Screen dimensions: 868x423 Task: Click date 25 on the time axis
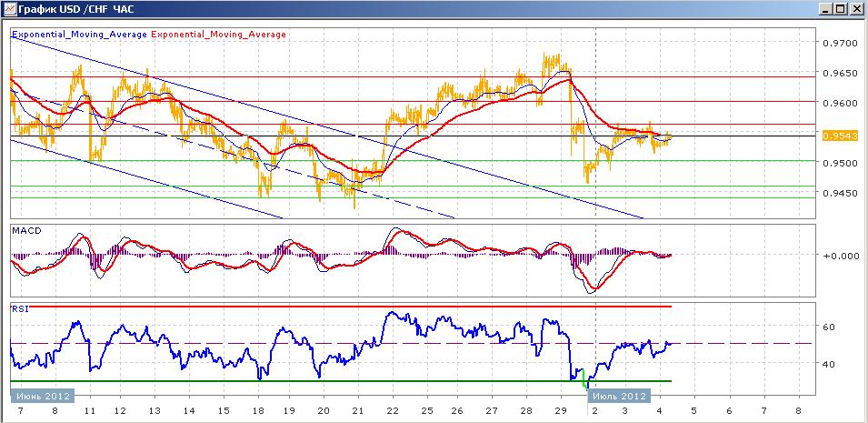point(426,412)
